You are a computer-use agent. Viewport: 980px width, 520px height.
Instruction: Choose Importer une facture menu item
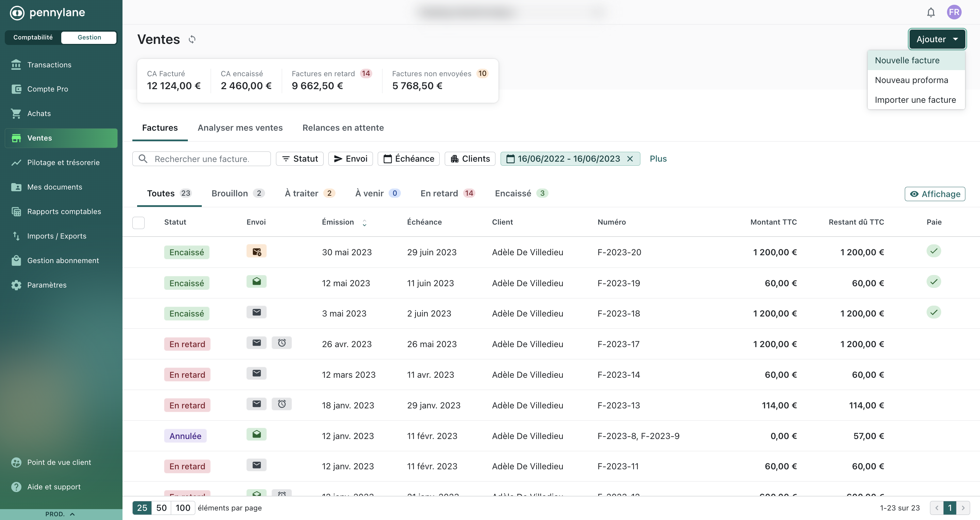point(916,100)
